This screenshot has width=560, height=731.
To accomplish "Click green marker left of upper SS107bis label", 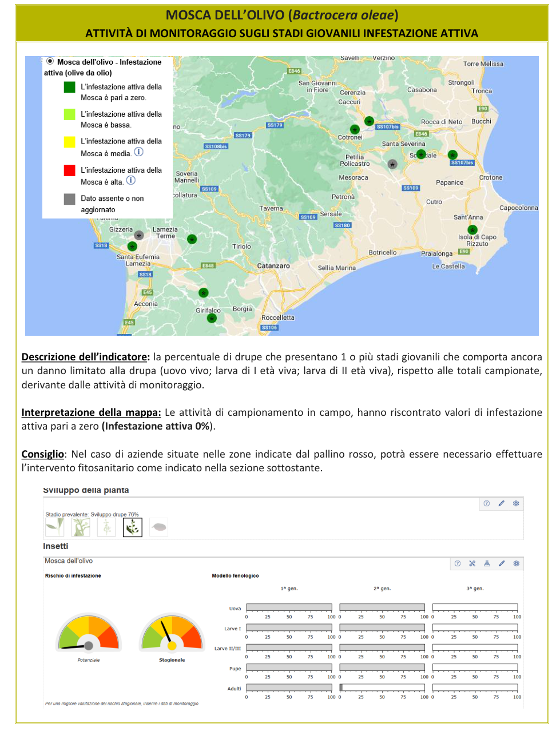I will tap(369, 121).
